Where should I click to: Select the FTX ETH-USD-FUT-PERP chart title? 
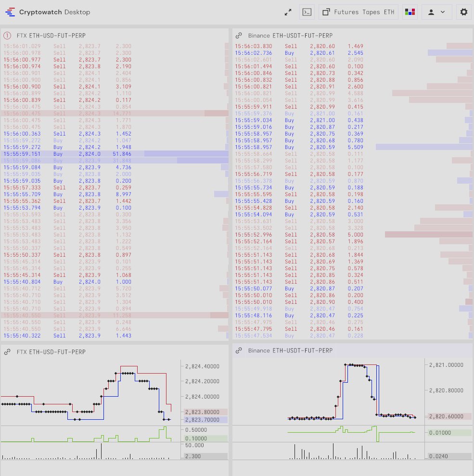[x=51, y=352]
